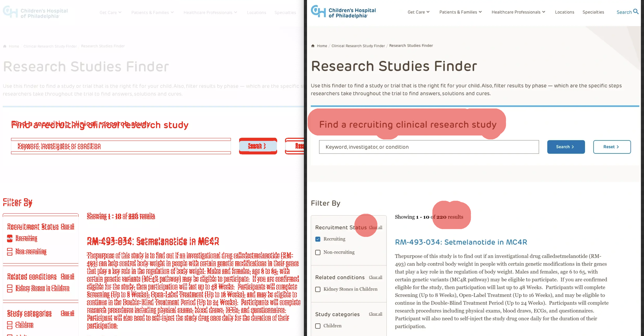Open the Locations navigation menu item
The image size is (644, 336).
click(x=564, y=12)
